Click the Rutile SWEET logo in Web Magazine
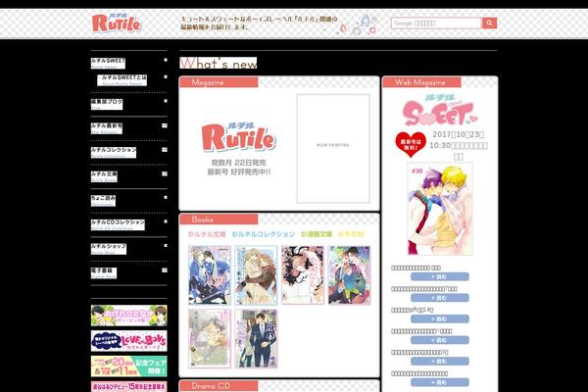Image resolution: width=588 pixels, height=392 pixels. point(439,110)
